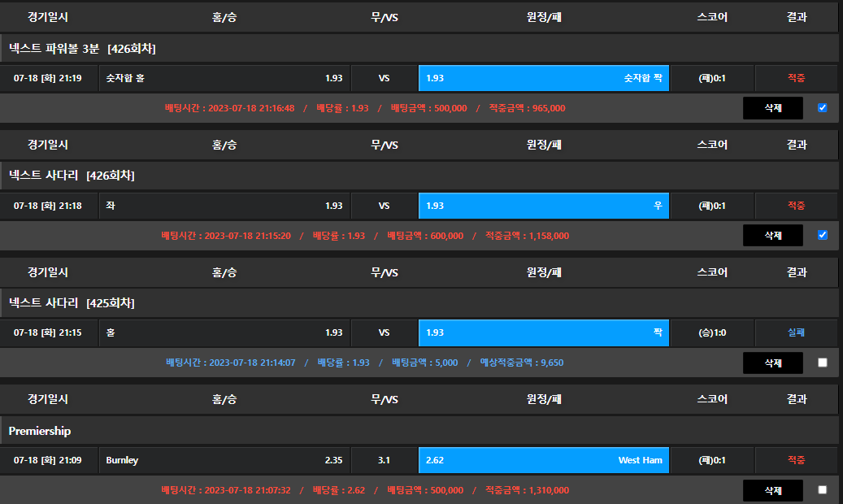Select Burnley home win at 2.35
The image size is (843, 504).
point(224,460)
